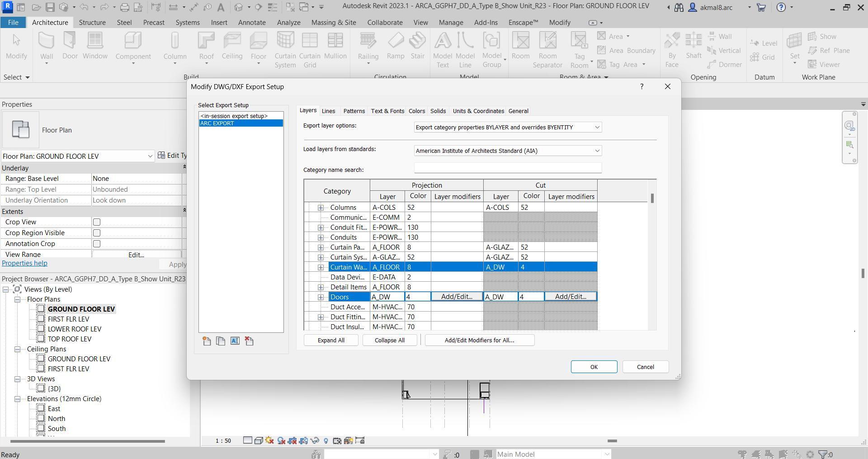Expand the Doors category row
This screenshot has height=459, width=868.
(x=321, y=297)
